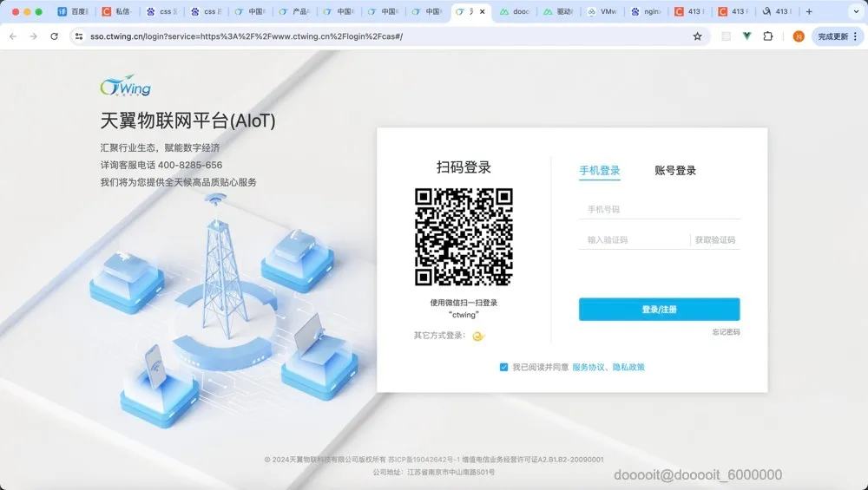This screenshot has width=868, height=490.
Task: Open the 苏ICP备19042642号-1 footer link
Action: pos(424,460)
